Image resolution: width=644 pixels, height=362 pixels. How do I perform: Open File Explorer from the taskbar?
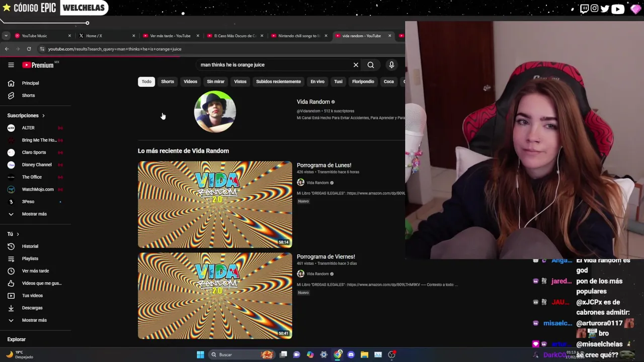(x=364, y=354)
